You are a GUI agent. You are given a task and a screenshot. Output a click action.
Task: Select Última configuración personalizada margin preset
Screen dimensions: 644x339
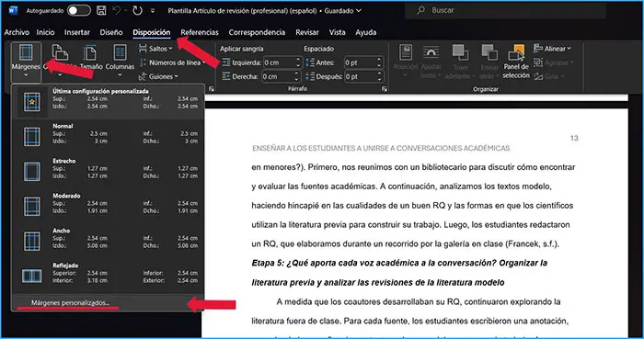point(108,102)
